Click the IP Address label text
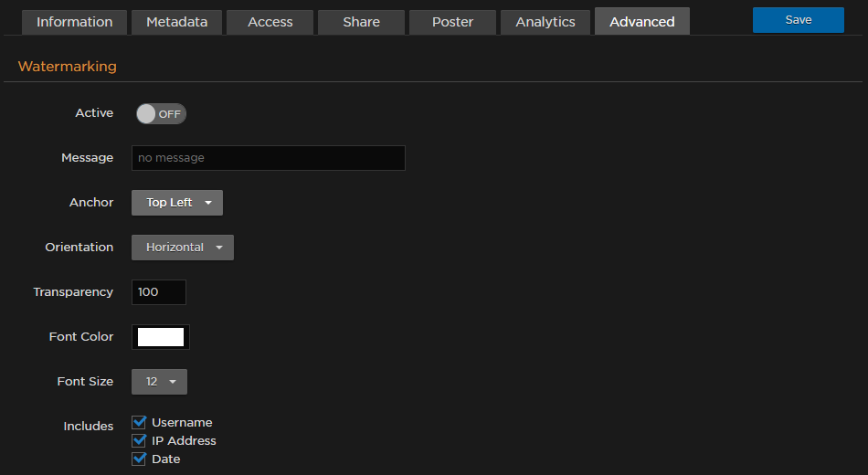This screenshot has width=868, height=475. pos(184,440)
